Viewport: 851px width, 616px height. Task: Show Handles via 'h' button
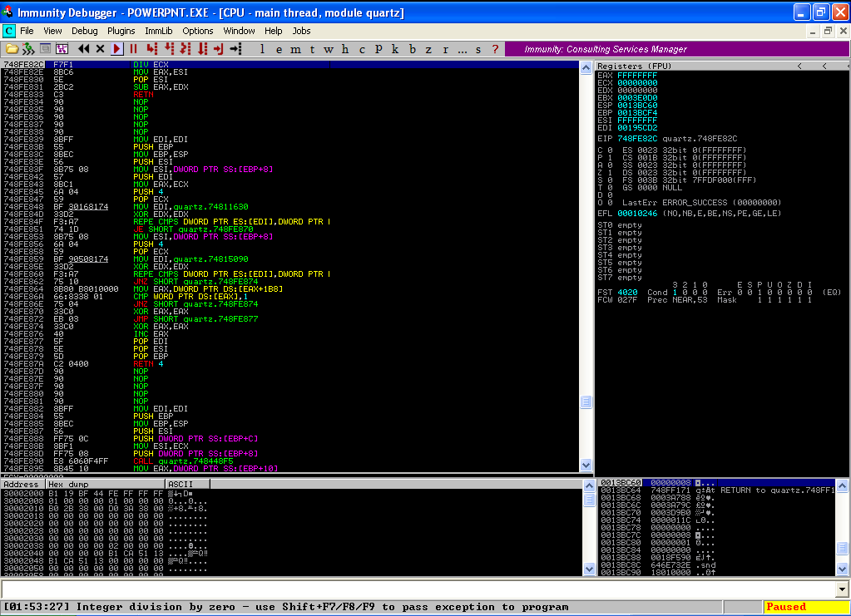pos(345,49)
